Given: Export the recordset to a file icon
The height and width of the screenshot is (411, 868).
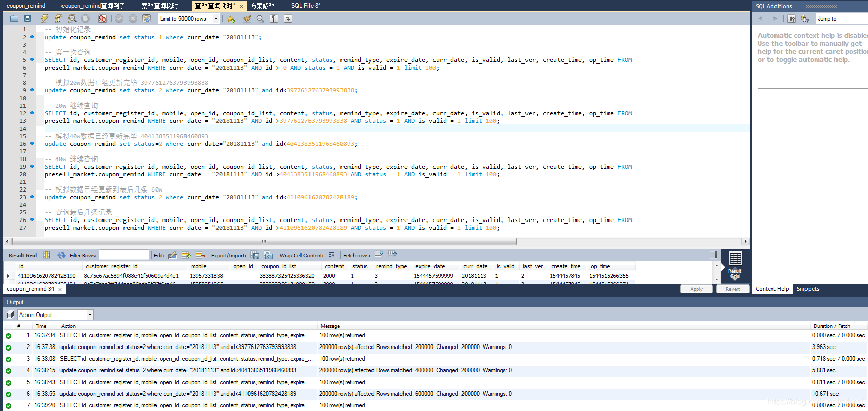Looking at the screenshot, I should pos(255,255).
